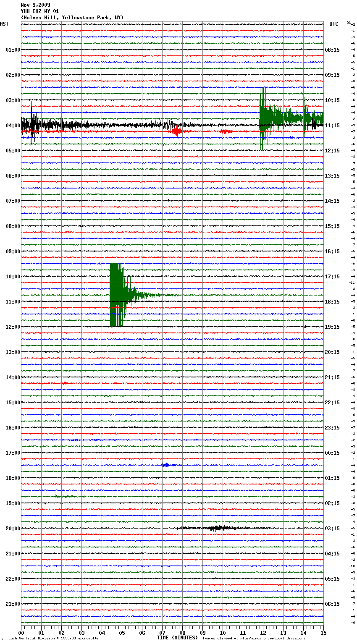Click the 18:15 UTC time label

[332, 302]
